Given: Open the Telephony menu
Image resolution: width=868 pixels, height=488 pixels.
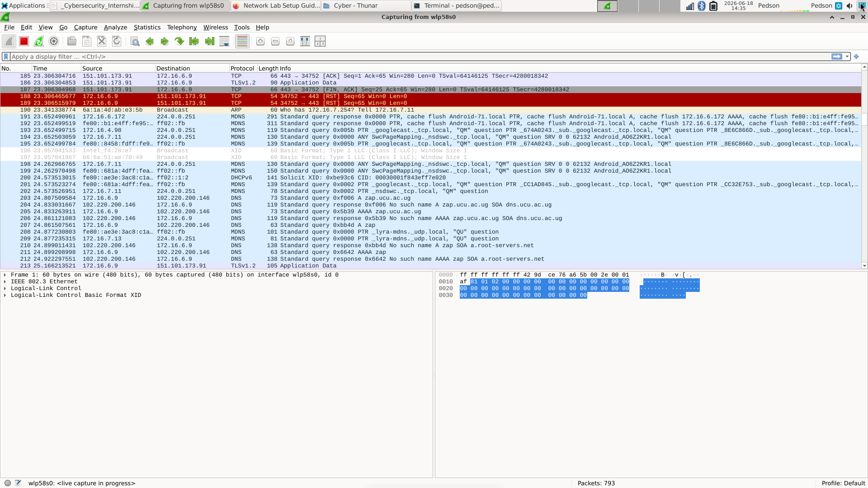Looking at the screenshot, I should pyautogui.click(x=182, y=28).
